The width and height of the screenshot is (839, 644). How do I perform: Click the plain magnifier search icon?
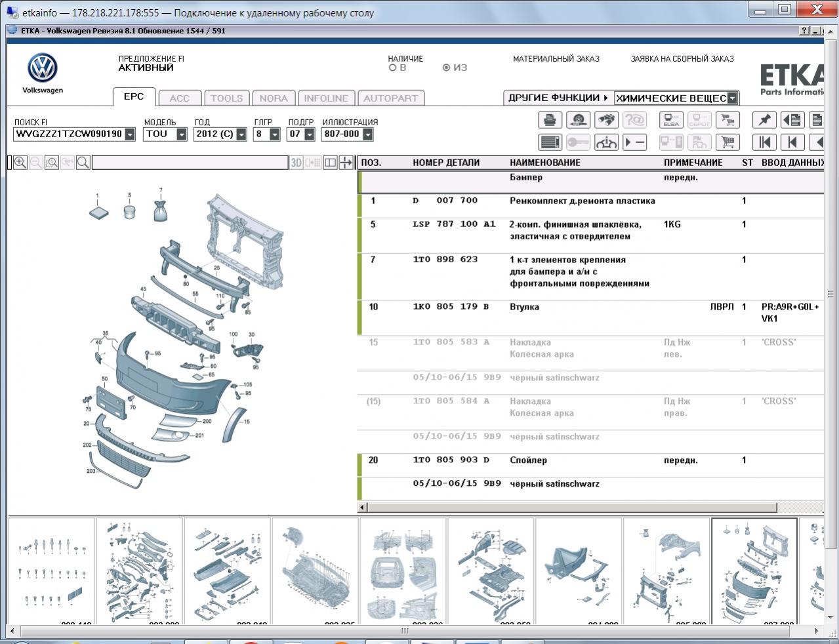(83, 163)
